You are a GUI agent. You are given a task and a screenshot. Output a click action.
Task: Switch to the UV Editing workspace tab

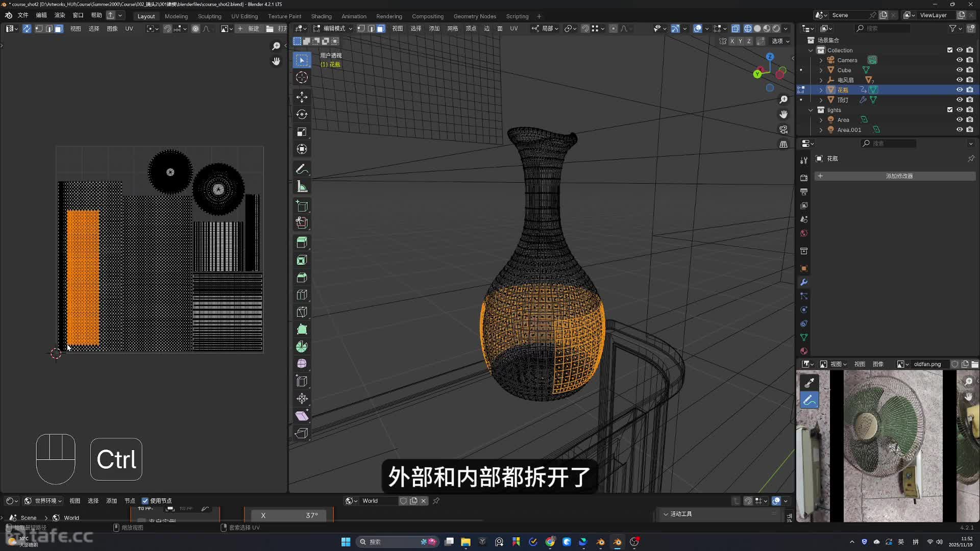pyautogui.click(x=244, y=16)
